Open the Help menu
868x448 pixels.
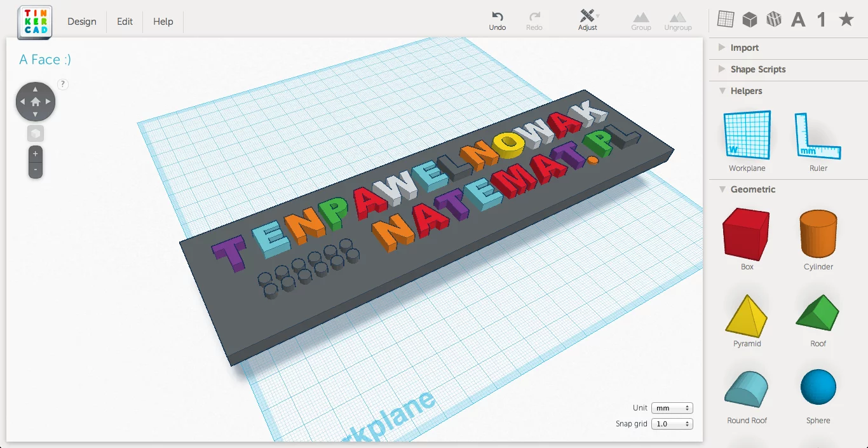coord(163,22)
